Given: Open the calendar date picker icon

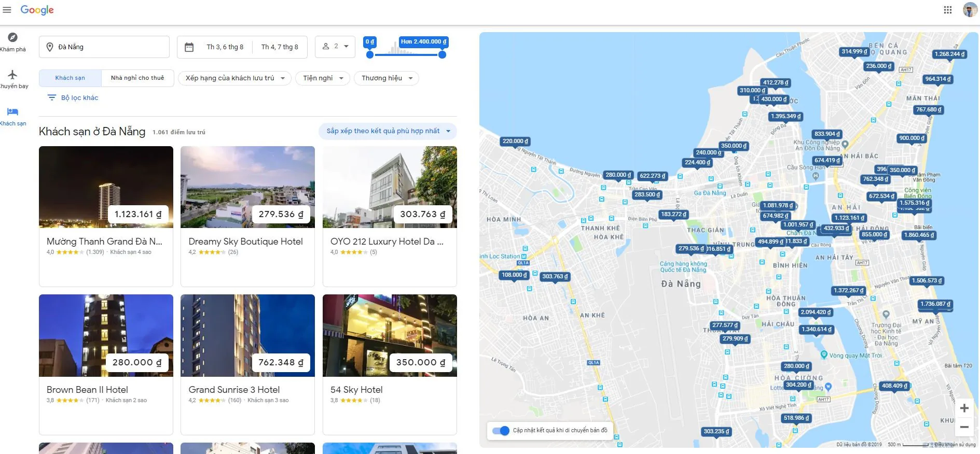Looking at the screenshot, I should [x=189, y=47].
